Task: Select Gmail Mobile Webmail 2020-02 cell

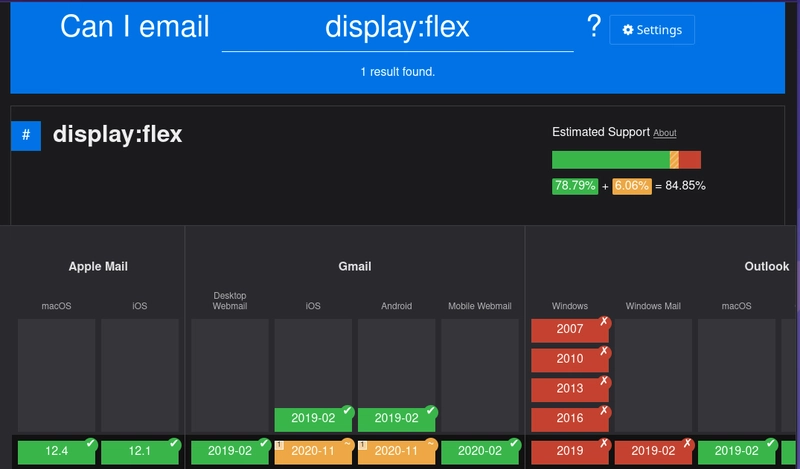Action: [x=480, y=451]
